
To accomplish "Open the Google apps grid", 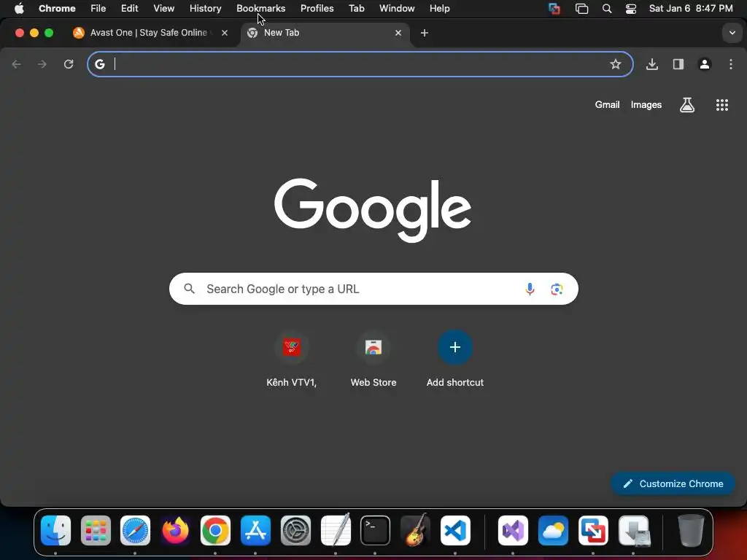I will 722,105.
